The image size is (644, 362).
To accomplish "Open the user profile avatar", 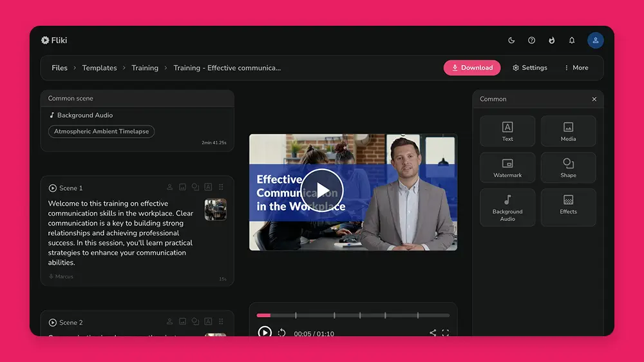I will pyautogui.click(x=595, y=41).
